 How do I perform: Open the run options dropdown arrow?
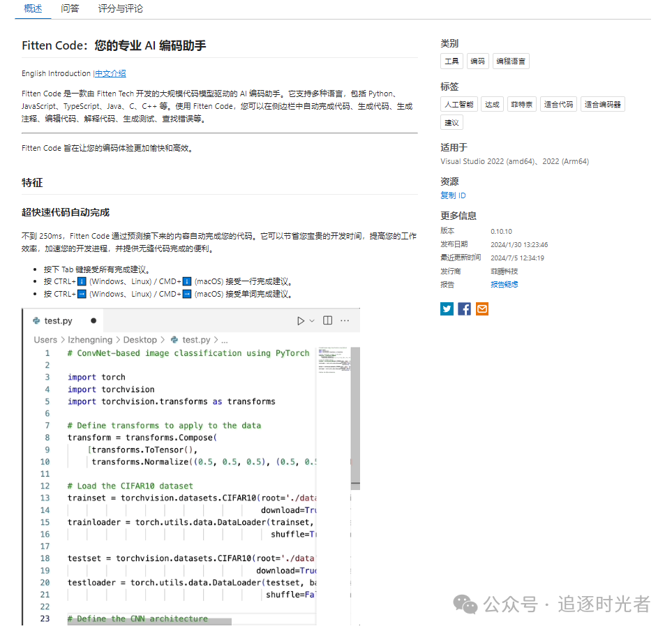coord(312,320)
